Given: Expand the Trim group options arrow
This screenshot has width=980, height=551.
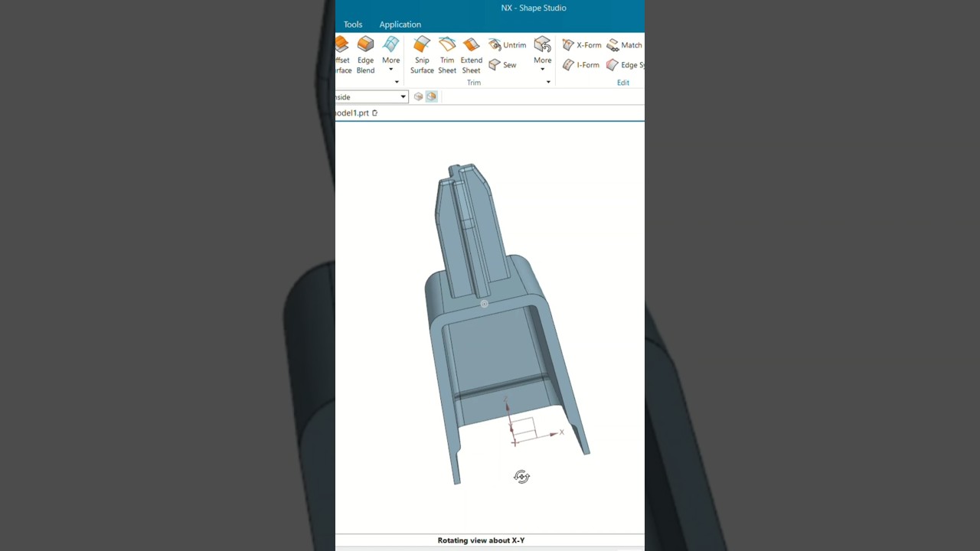Looking at the screenshot, I should [x=548, y=83].
